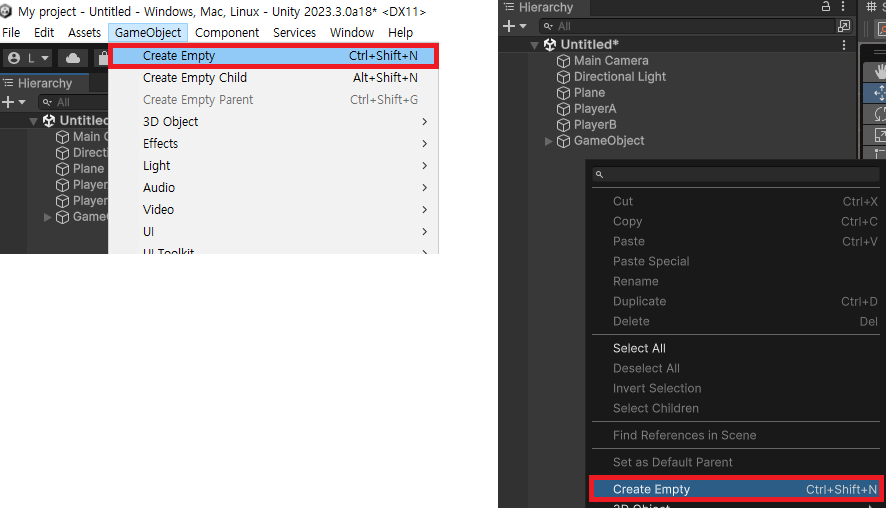
Task: Toggle the right Hierarchy panel lock
Action: 826,7
